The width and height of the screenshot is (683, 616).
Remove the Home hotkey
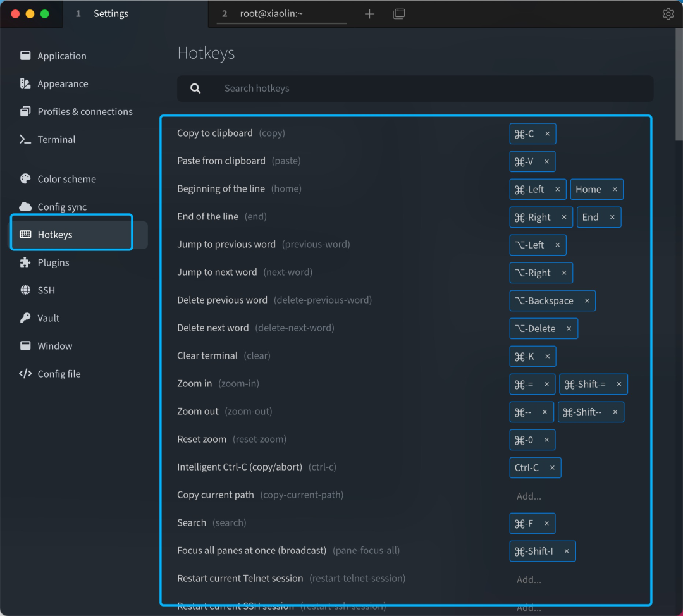615,190
